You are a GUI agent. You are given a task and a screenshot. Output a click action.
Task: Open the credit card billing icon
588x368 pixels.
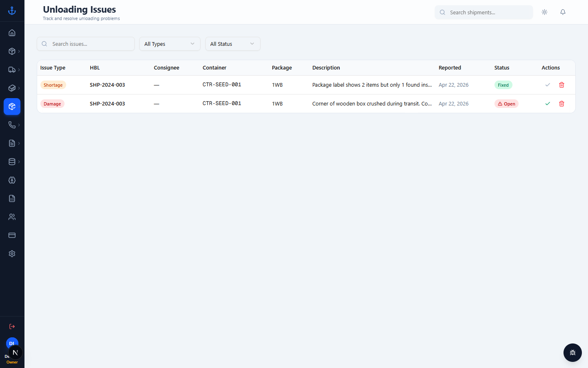click(12, 235)
